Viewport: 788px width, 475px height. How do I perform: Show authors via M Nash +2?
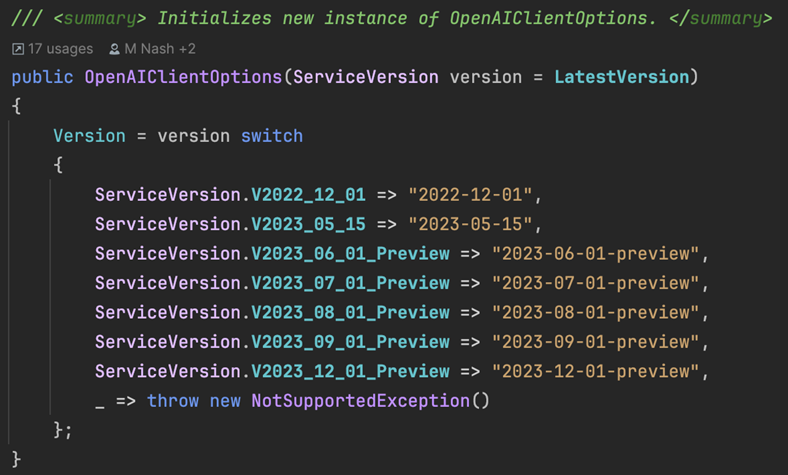tap(160, 49)
